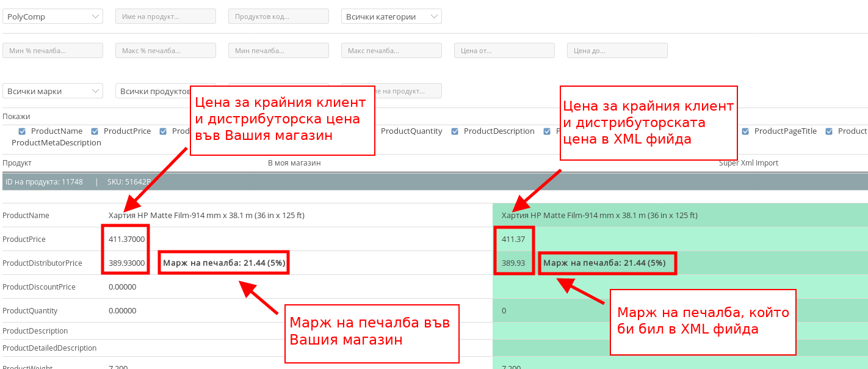Viewport: 868px width, 369px height.
Task: Toggle the ProductDescription checkbox
Action: click(x=455, y=131)
